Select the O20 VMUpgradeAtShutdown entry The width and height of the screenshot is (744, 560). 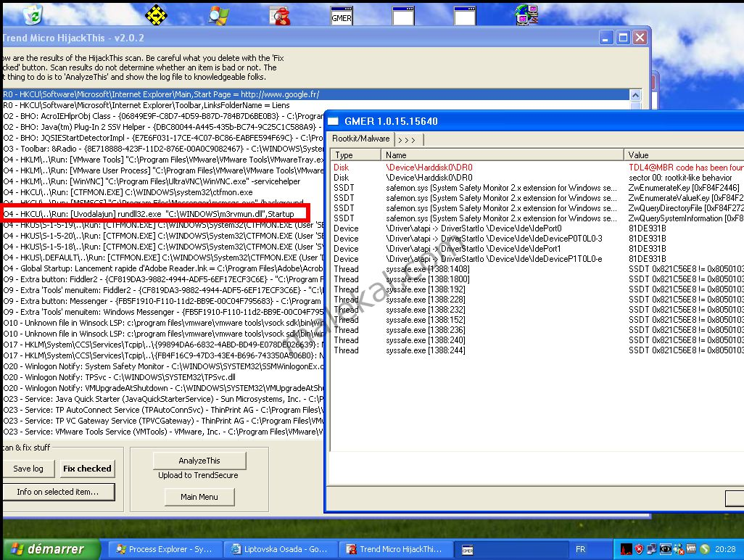[x=163, y=389]
